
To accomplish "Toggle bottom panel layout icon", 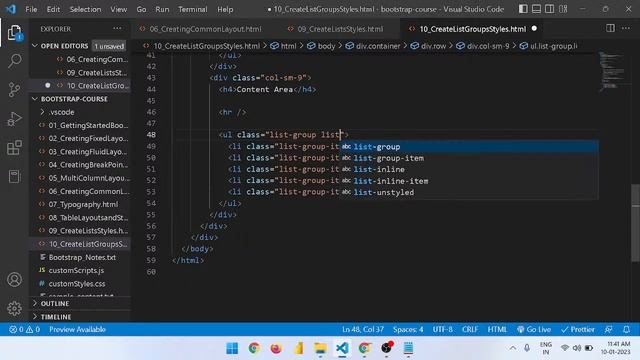I will coord(536,9).
